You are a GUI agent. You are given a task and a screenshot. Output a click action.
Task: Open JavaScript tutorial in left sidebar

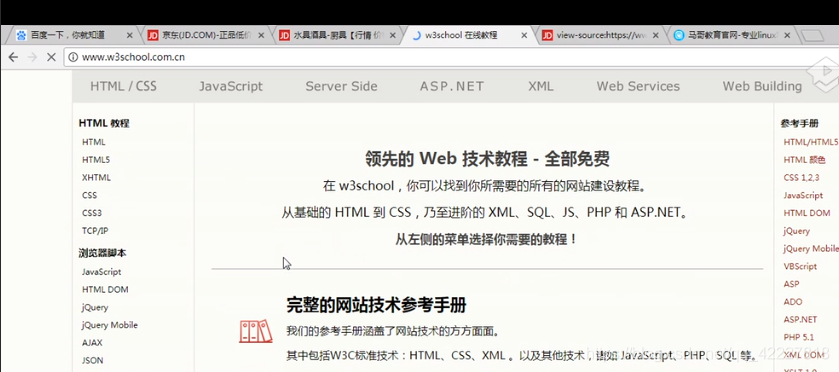point(102,272)
